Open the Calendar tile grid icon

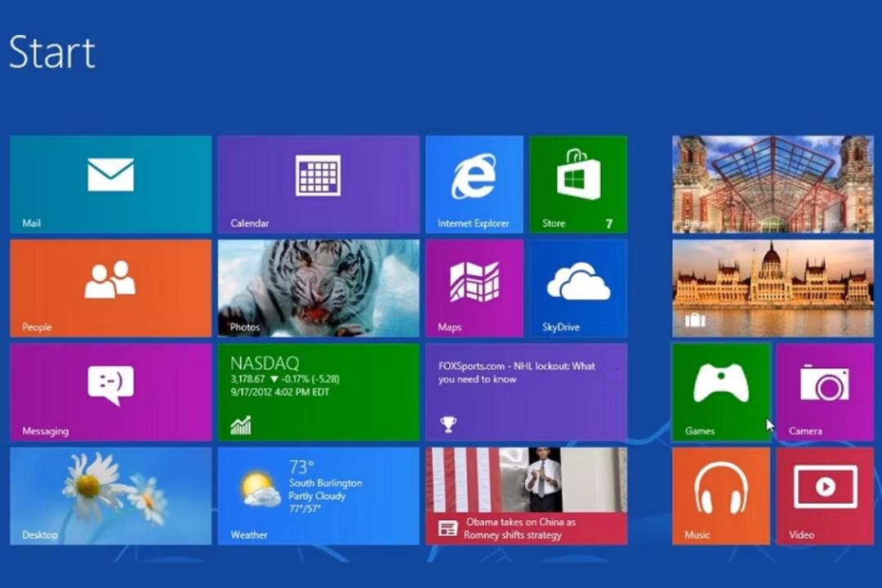pyautogui.click(x=318, y=176)
